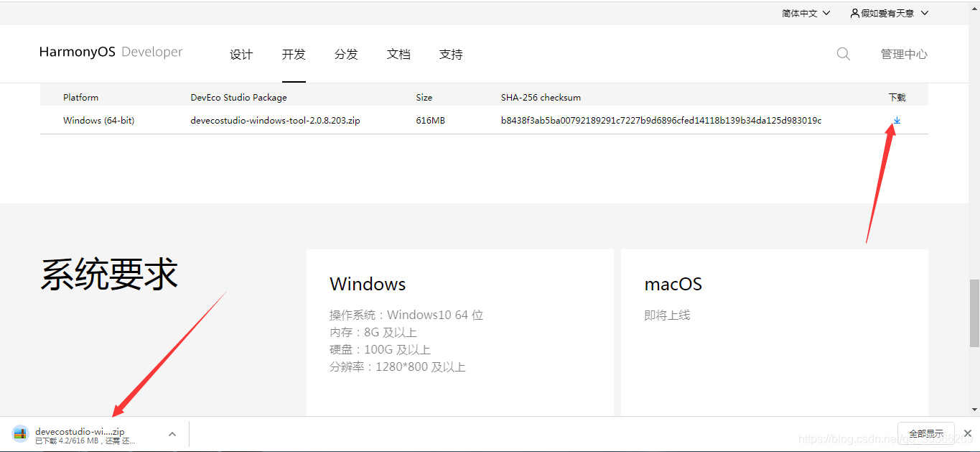Open the 开发 menu
The image size is (980, 452).
click(294, 54)
